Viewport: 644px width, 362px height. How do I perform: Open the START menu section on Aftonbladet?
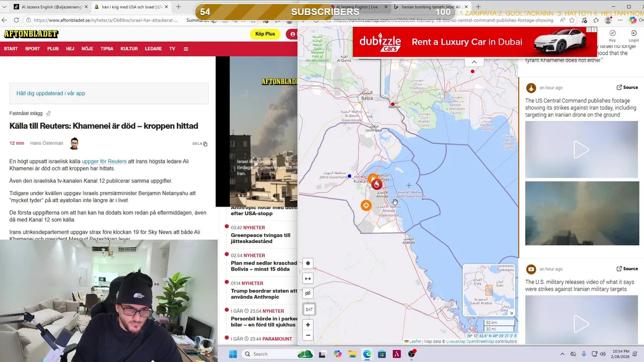11,49
